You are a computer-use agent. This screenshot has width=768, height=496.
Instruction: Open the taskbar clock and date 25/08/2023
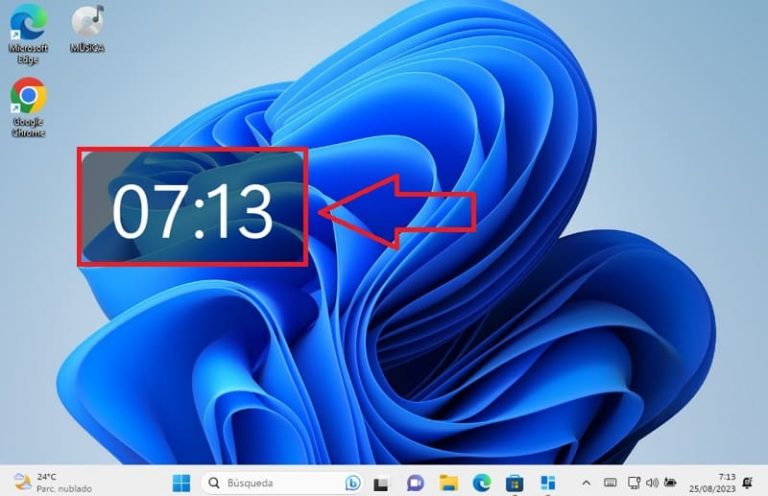coord(712,482)
